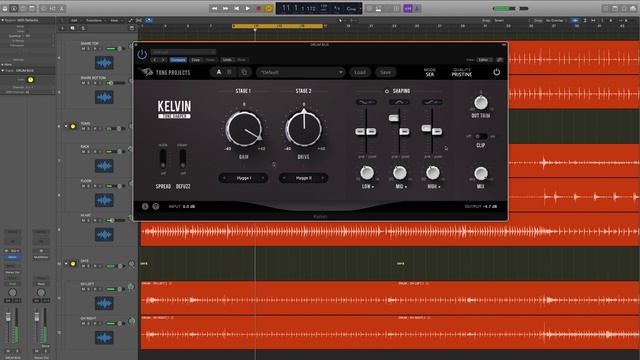Viewport: 640px width, 360px height.
Task: Click the SNARE BOTTOM track waveform icon
Action: click(104, 97)
